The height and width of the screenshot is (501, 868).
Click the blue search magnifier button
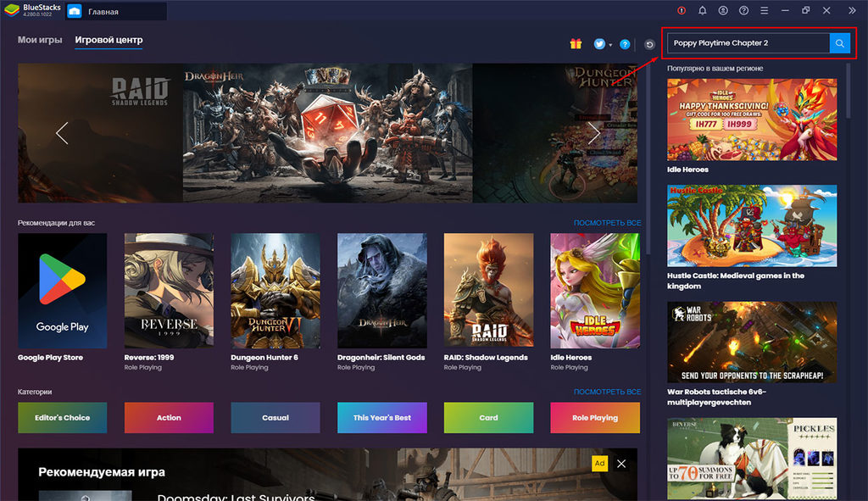(839, 43)
